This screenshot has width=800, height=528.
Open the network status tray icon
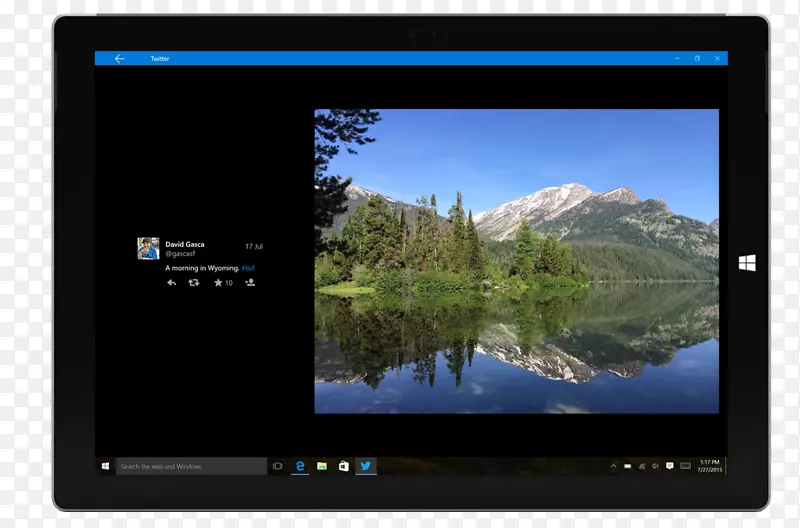642,466
